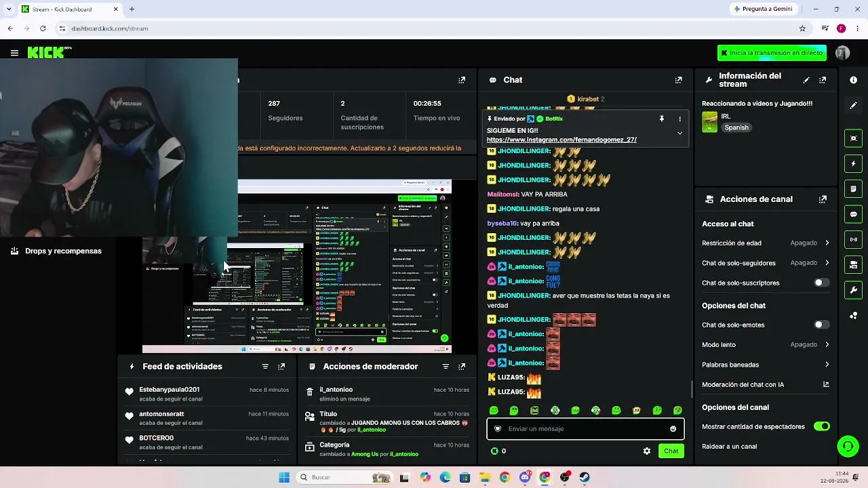Image resolution: width=868 pixels, height=488 pixels.
Task: Open the support headset chat bubble
Action: click(848, 446)
